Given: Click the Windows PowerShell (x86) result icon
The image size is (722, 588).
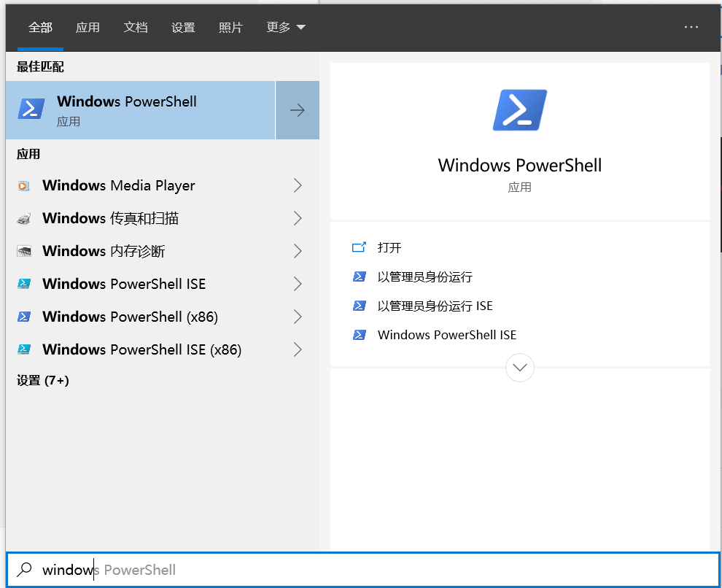Looking at the screenshot, I should point(23,317).
